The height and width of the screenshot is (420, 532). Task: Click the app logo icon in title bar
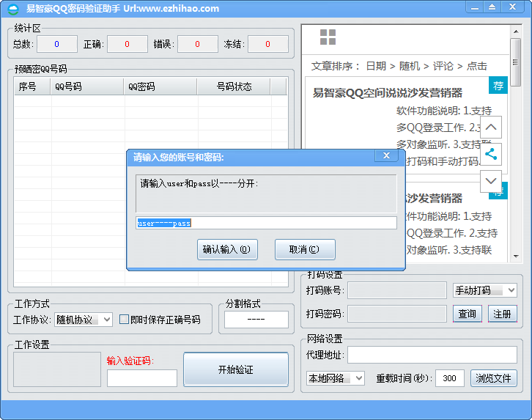13,9
